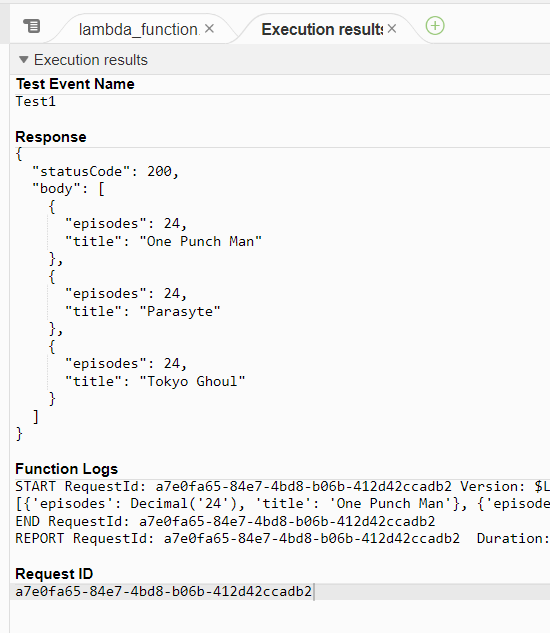Click episodes line above One Punch Man
The height and width of the screenshot is (633, 550).
click(x=126, y=224)
